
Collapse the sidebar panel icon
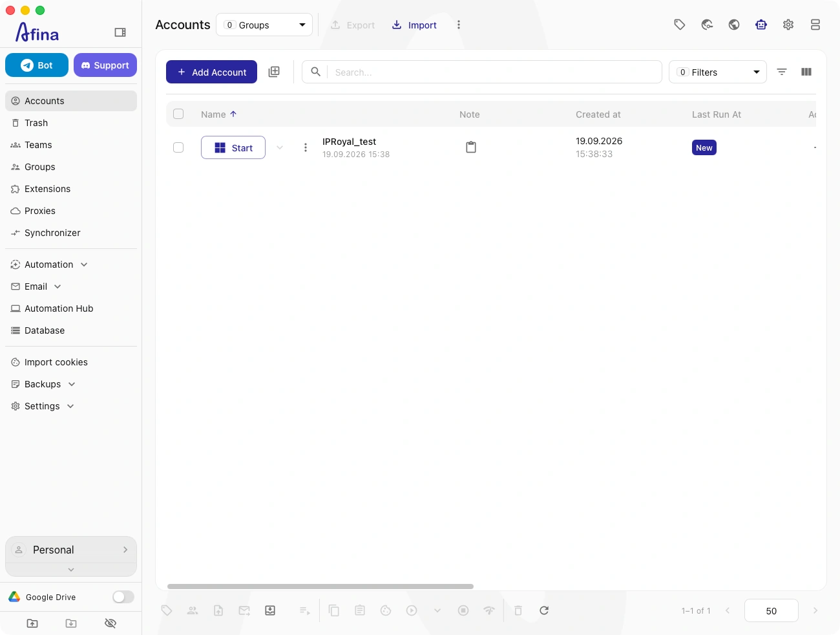120,32
